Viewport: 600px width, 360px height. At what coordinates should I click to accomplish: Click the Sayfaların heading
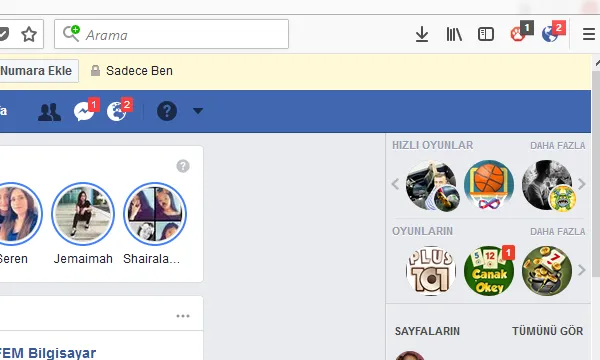pos(427,331)
